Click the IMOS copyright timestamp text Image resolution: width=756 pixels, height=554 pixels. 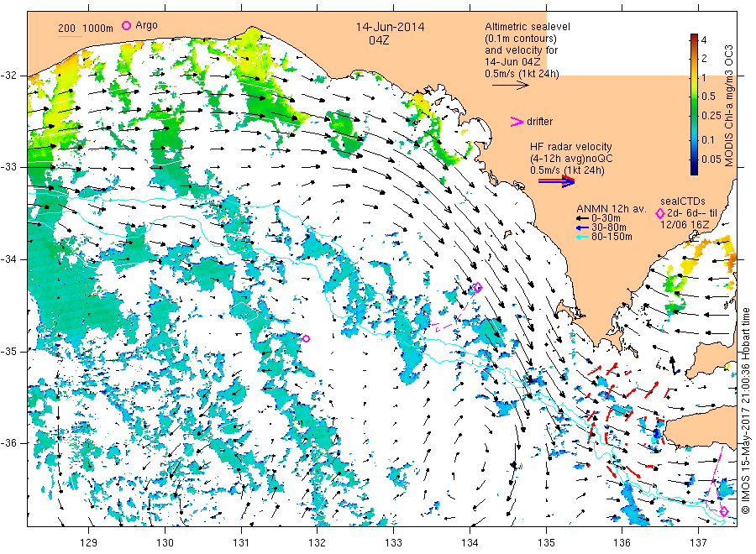click(745, 411)
